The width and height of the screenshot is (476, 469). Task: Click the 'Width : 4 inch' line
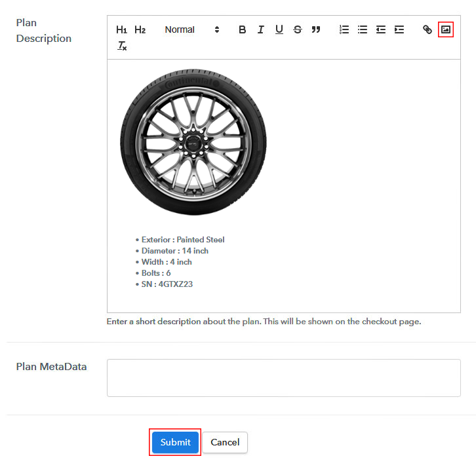(167, 262)
